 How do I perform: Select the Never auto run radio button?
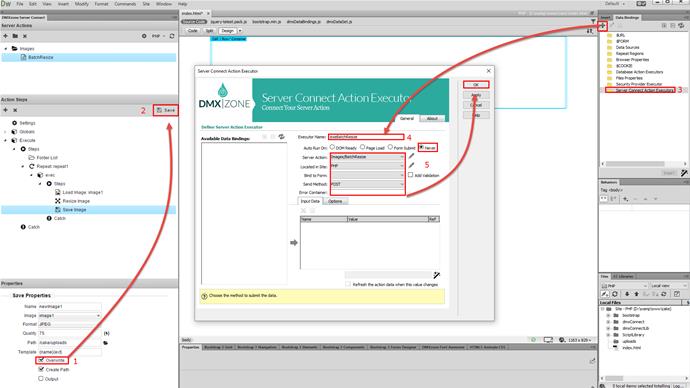coord(422,147)
